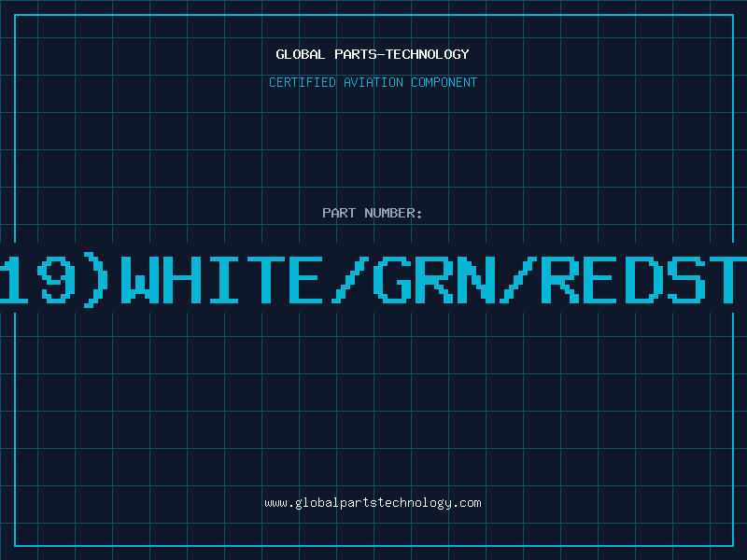Click WHITE in the part number
The image size is (747, 560).
221,280
